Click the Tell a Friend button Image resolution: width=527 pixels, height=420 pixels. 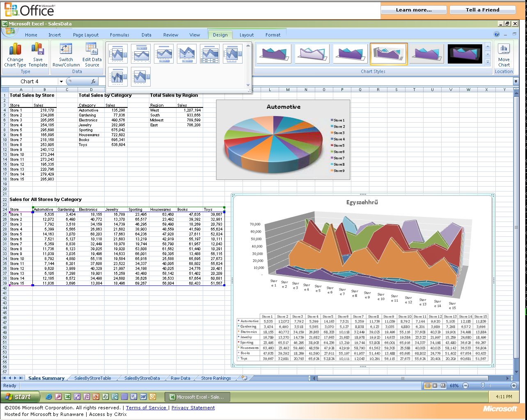483,10
